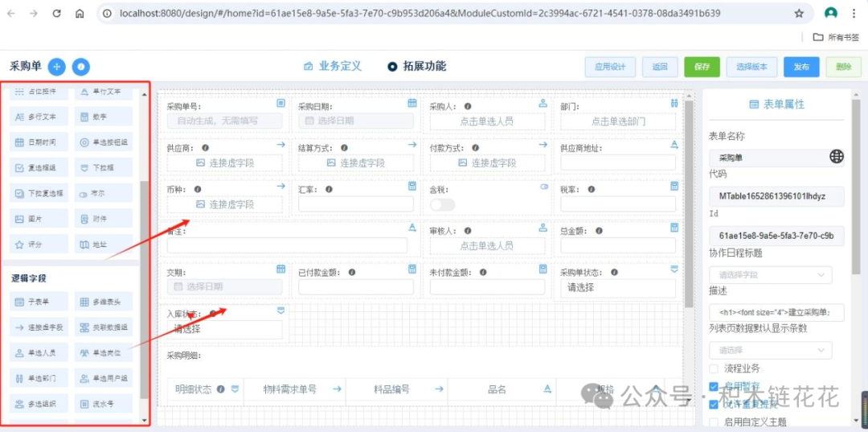Click the green 保存 button
Viewport: 868px width, 432px height.
702,67
